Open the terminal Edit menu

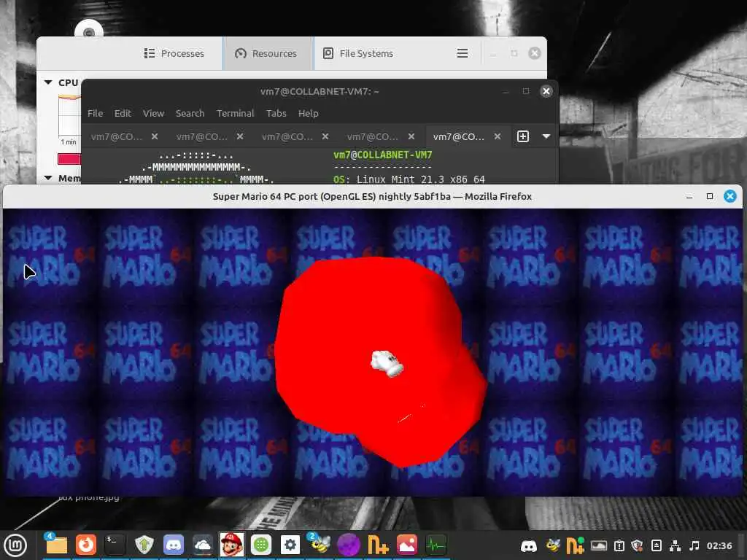coord(123,113)
